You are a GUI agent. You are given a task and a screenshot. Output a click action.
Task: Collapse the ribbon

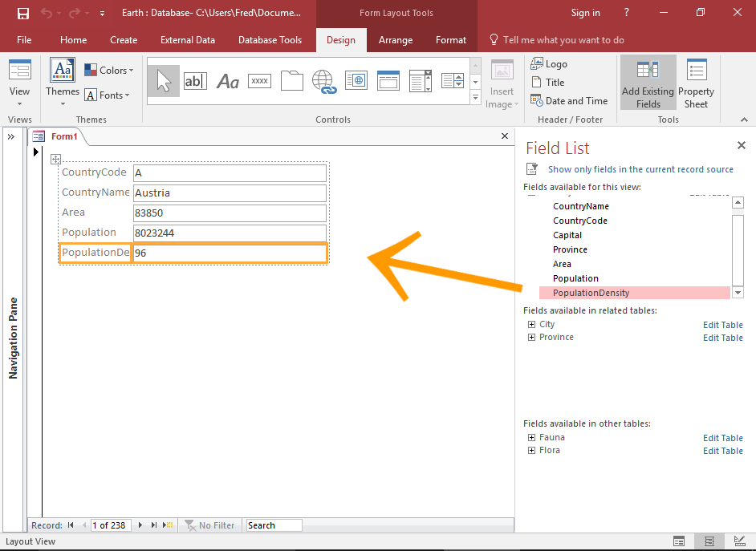coord(745,120)
